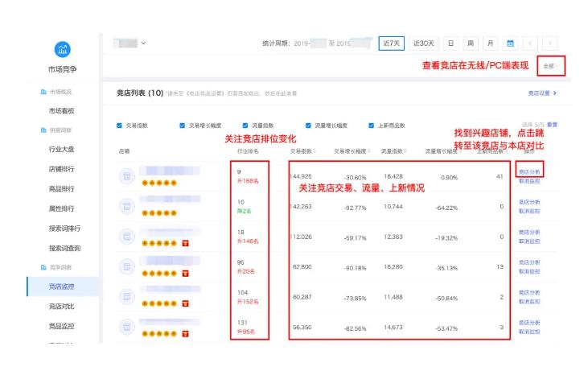Click shop avatar in the rank 10 row
The image size is (588, 371).
pos(127,206)
